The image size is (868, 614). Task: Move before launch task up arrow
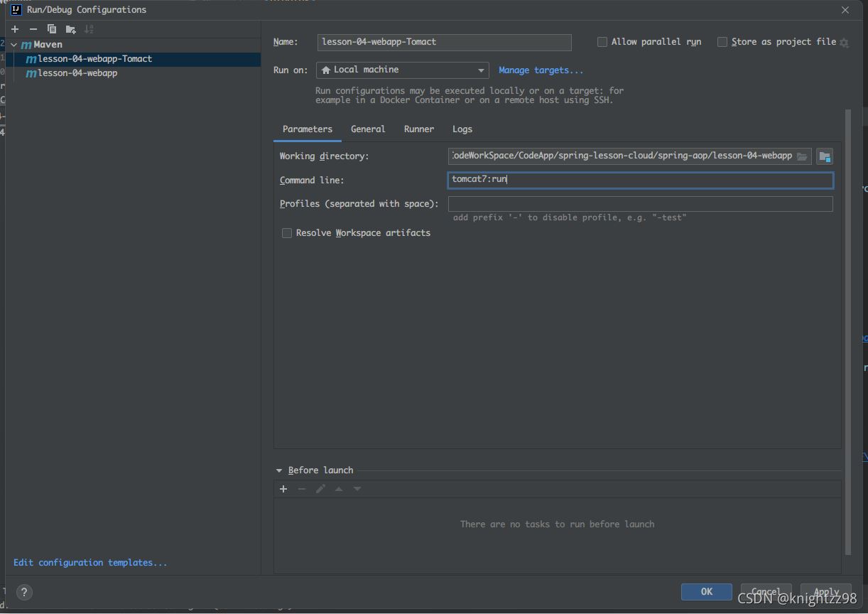coord(339,489)
